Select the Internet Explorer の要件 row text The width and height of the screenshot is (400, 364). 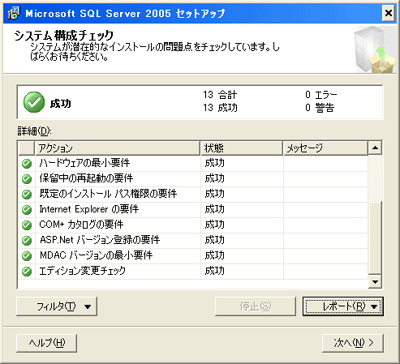point(89,209)
